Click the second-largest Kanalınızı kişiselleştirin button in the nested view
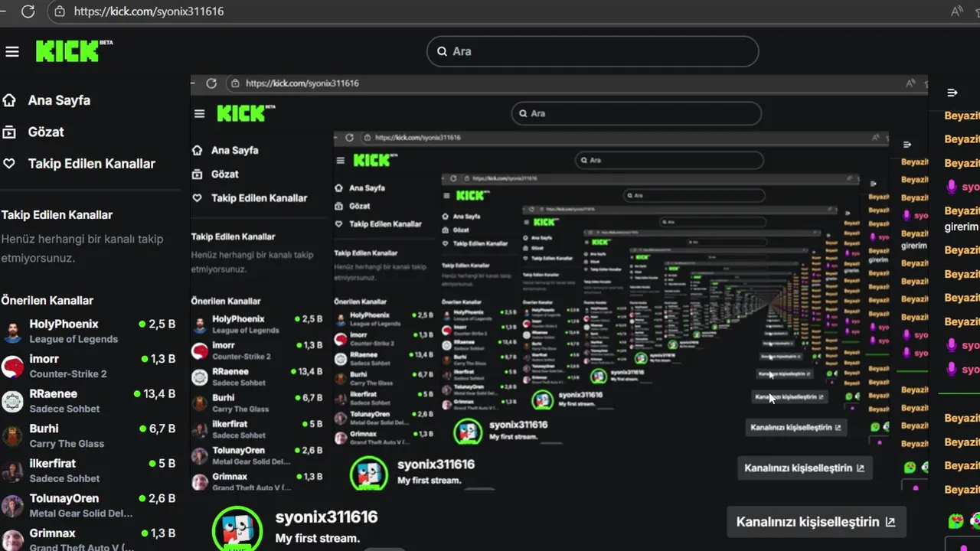 pos(805,468)
